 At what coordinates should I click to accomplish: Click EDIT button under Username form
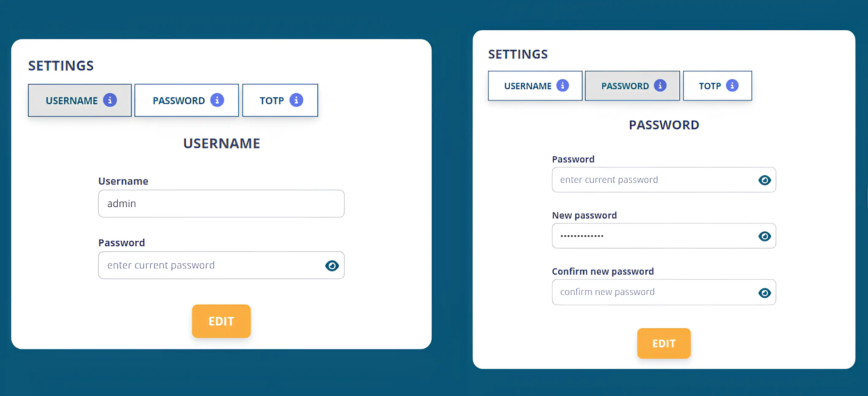[221, 321]
